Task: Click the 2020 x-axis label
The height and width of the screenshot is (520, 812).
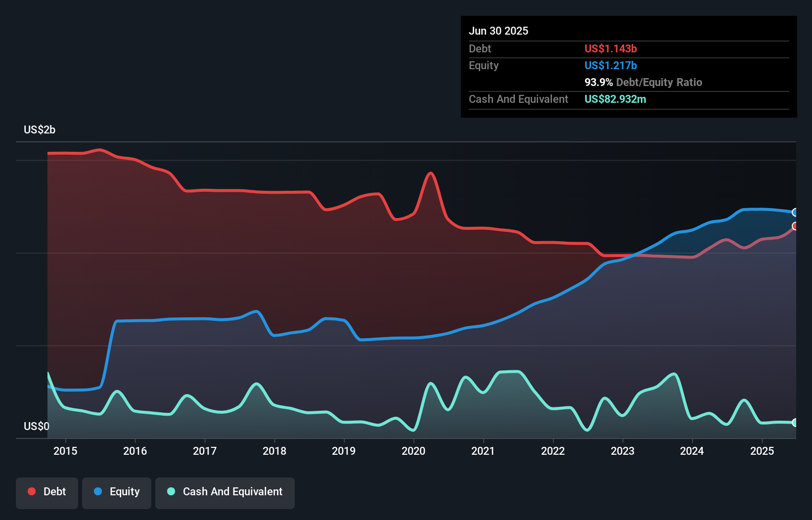Action: coord(413,451)
